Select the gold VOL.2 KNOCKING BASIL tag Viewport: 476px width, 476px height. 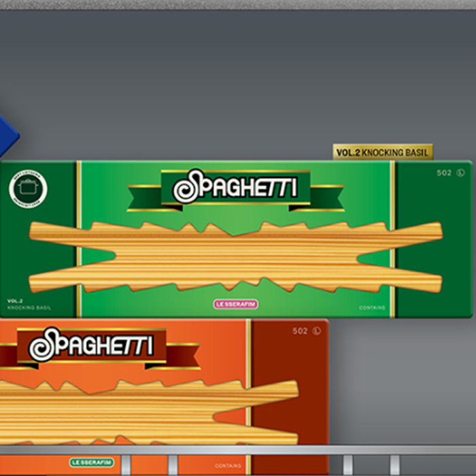383,152
